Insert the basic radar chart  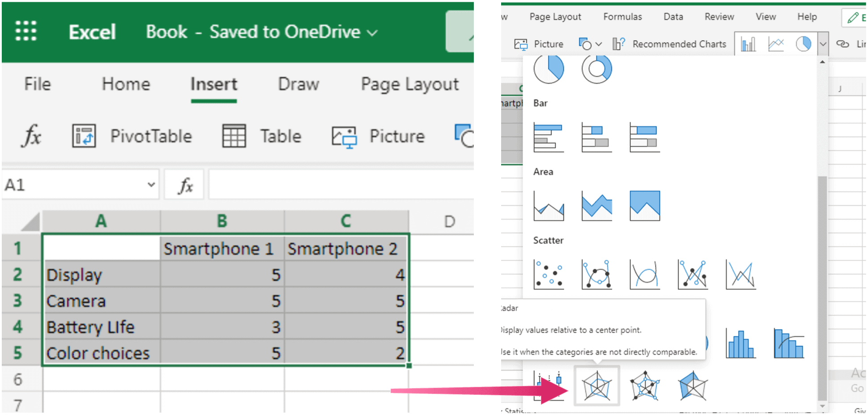(x=597, y=386)
